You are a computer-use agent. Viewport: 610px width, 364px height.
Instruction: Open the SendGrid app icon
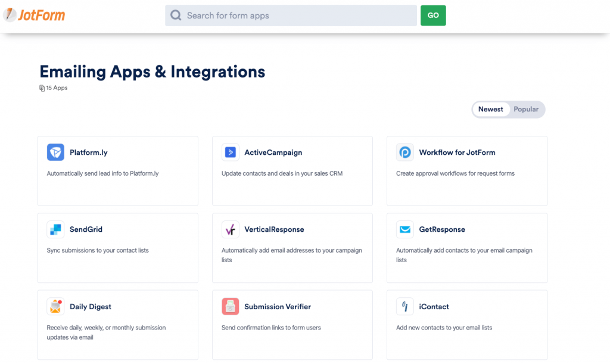click(x=55, y=229)
